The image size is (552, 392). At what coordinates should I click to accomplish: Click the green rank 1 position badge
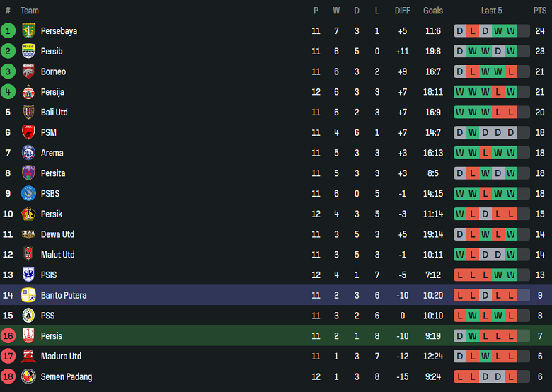point(8,31)
